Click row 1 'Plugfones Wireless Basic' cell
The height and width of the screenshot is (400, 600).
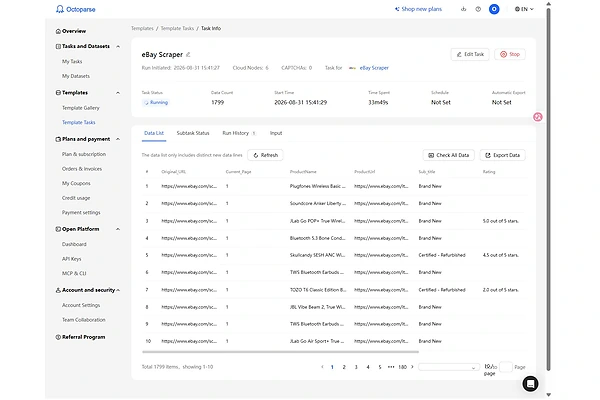318,186
